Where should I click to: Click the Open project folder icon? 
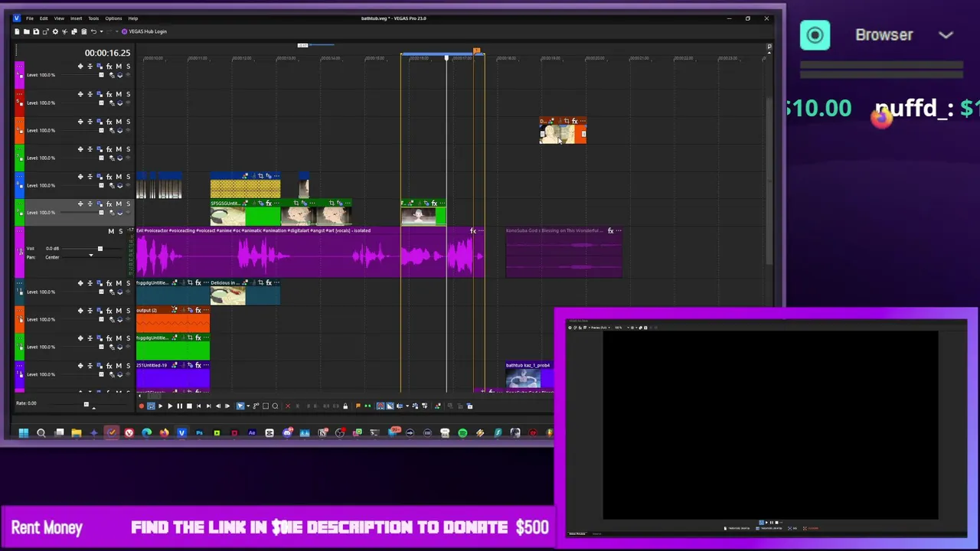point(26,31)
